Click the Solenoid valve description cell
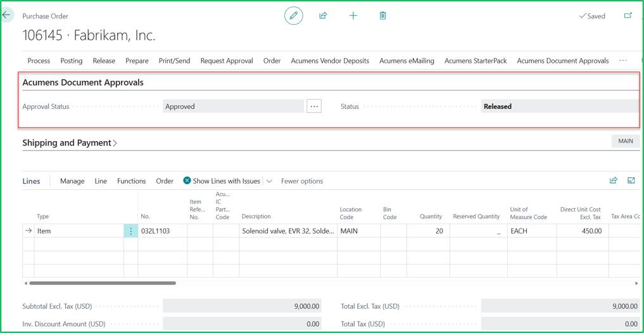This screenshot has width=644, height=333. click(x=288, y=231)
